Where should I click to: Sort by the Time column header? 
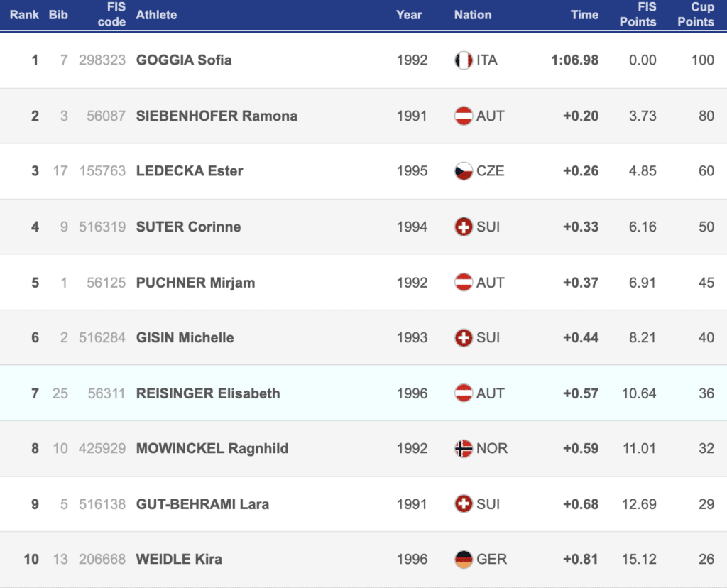point(584,14)
